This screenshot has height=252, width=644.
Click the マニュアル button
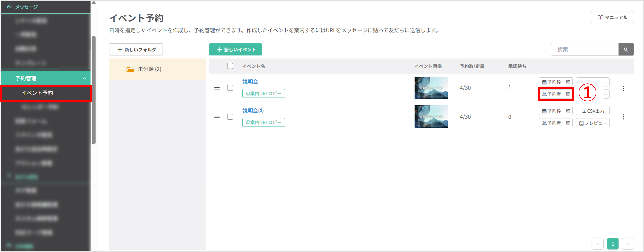click(x=612, y=17)
